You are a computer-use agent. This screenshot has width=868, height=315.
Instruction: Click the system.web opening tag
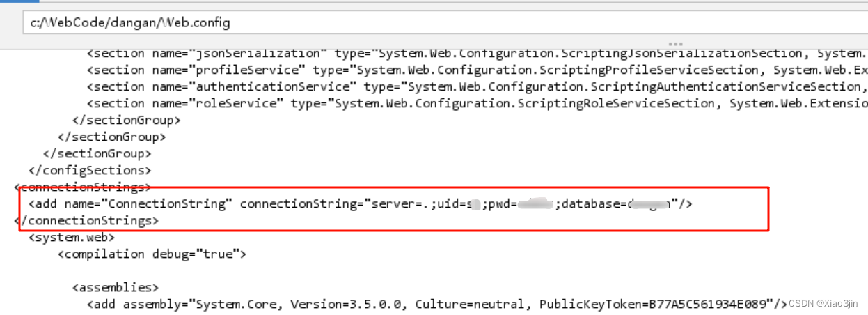71,237
